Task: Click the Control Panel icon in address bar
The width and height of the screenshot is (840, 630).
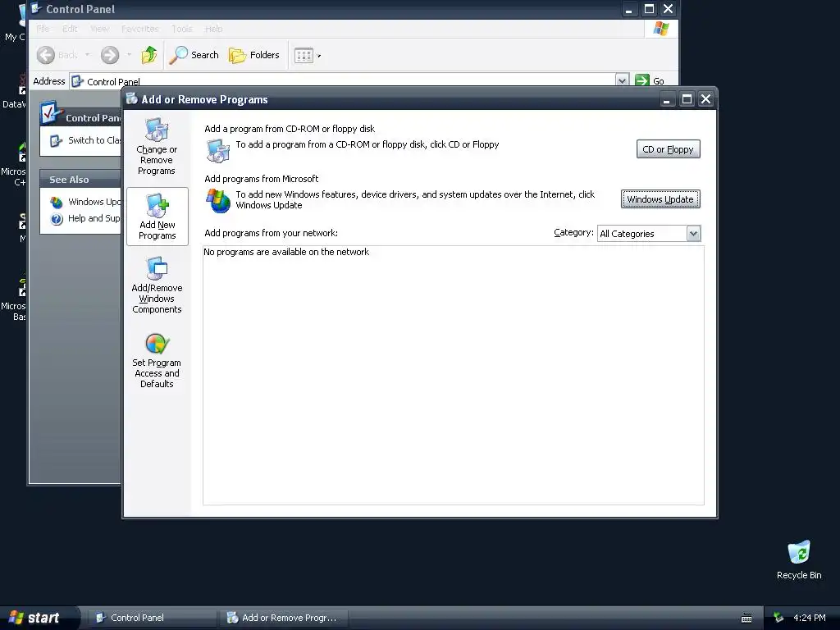Action: (78, 81)
